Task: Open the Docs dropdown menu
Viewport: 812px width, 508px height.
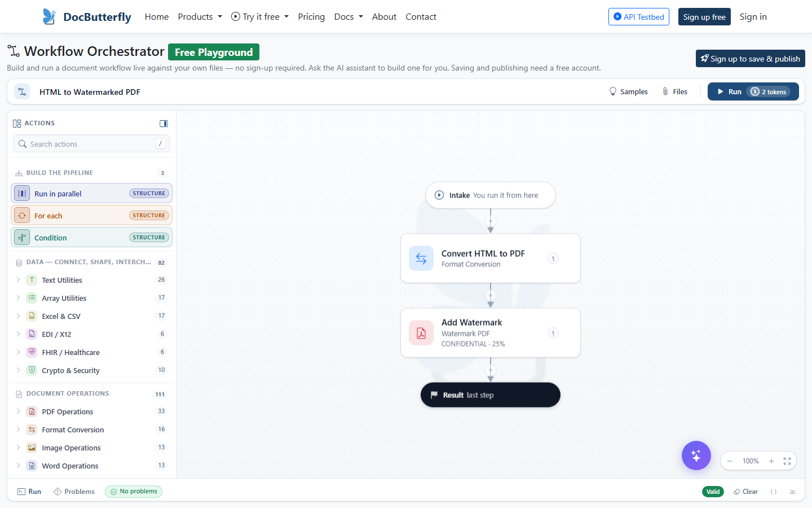Action: click(348, 17)
